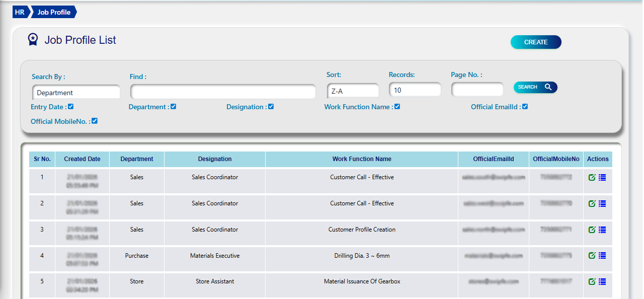The height and width of the screenshot is (299, 644).
Task: Open the Records count dropdown
Action: pyautogui.click(x=415, y=90)
